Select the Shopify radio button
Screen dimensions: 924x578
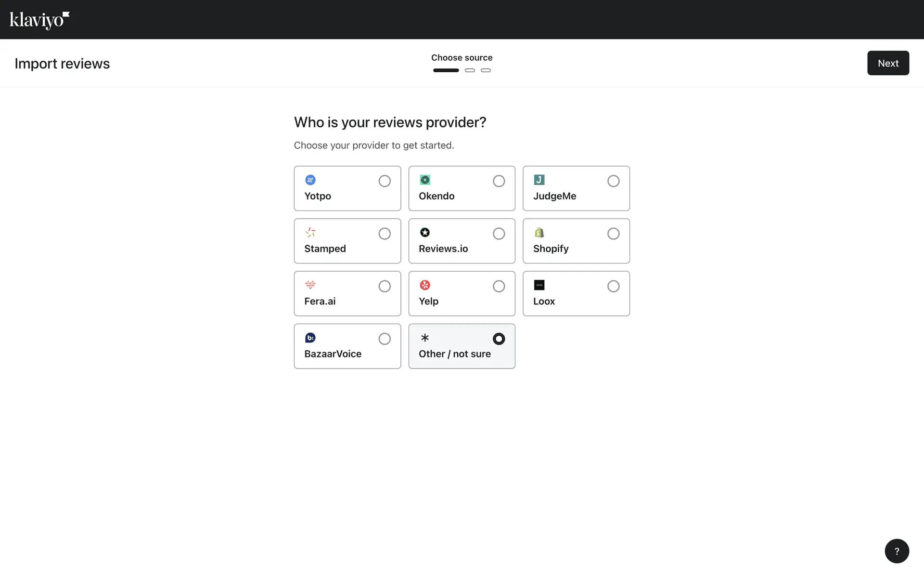[613, 234]
